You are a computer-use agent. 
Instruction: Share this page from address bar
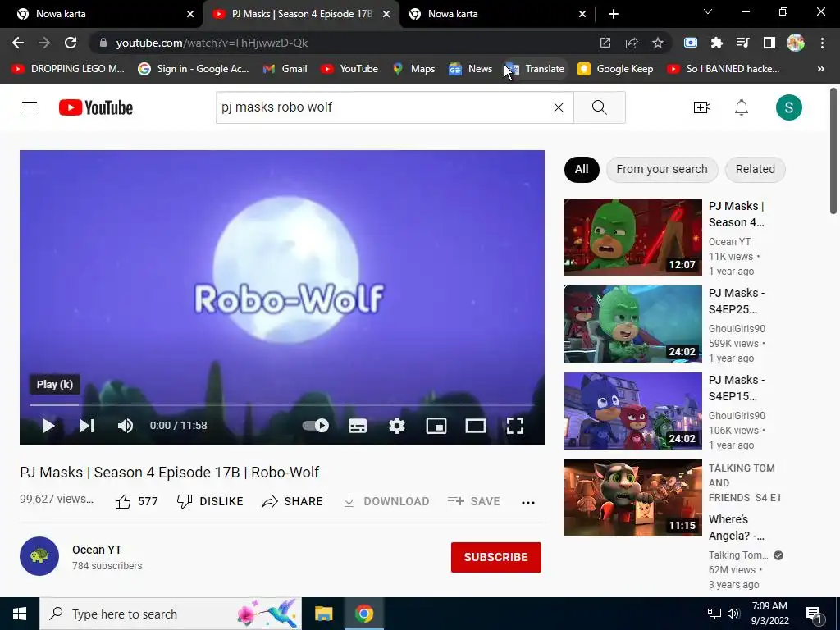point(632,43)
